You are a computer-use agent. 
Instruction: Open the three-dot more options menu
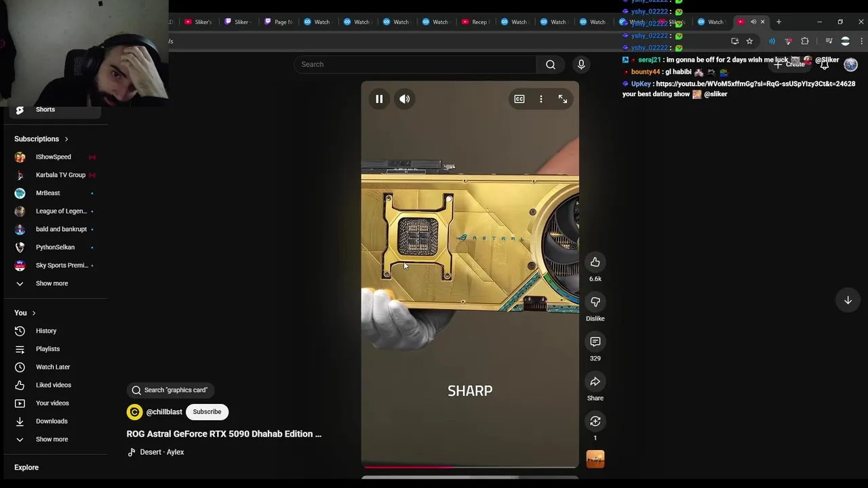[541, 99]
